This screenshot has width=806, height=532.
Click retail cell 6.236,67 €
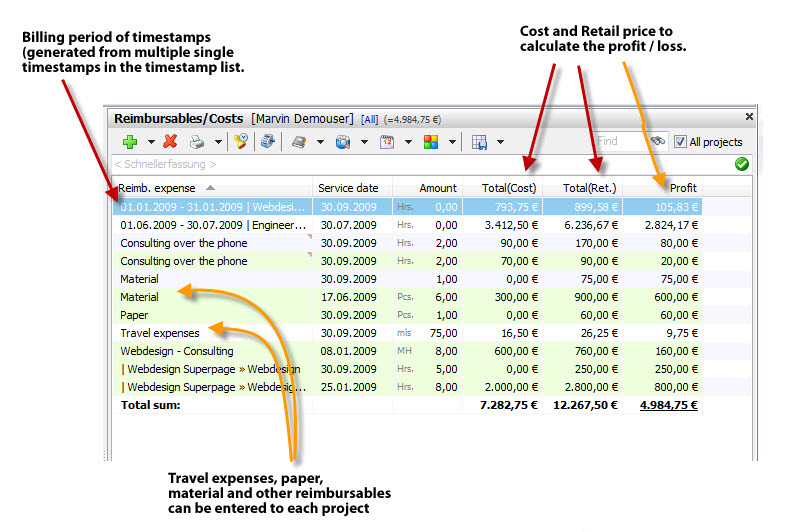[x=591, y=225]
